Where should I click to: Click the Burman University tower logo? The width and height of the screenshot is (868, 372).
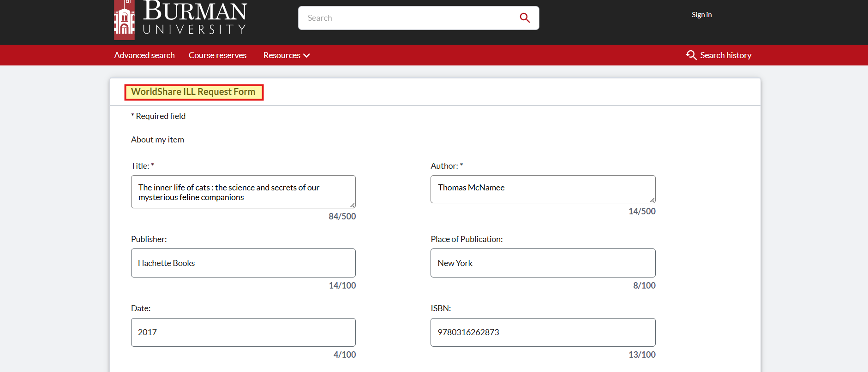(x=124, y=20)
